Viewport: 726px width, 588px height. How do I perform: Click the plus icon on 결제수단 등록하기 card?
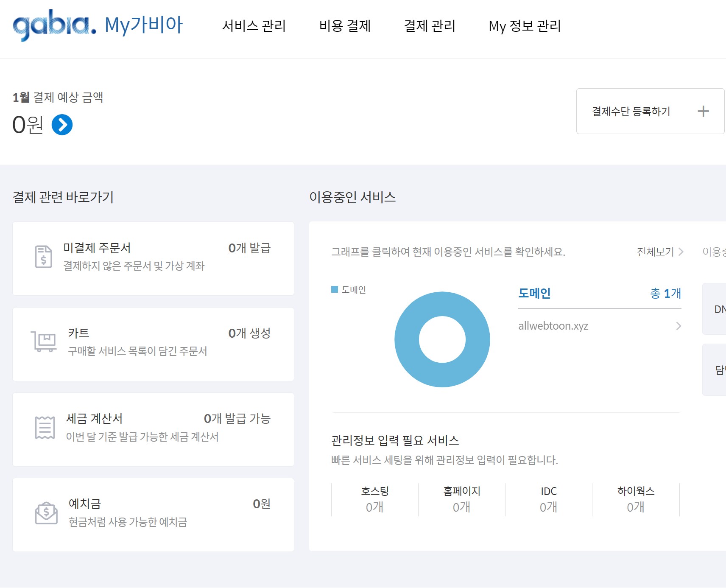703,111
